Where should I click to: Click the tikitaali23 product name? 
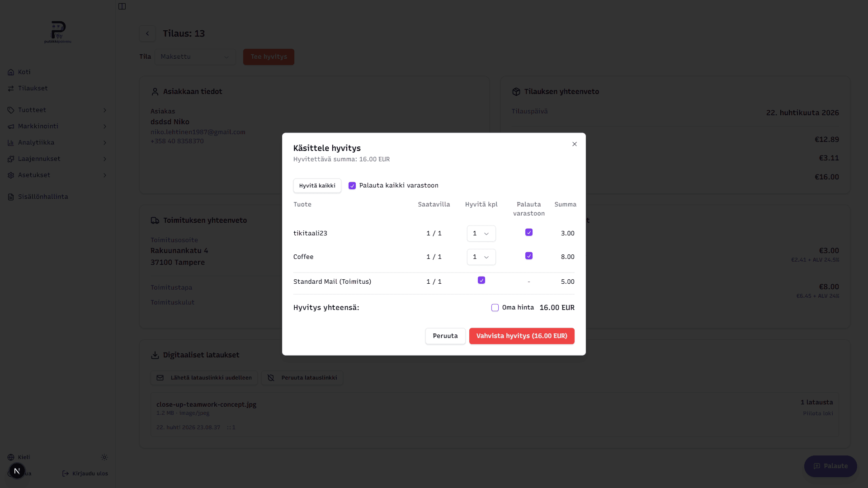pos(310,234)
